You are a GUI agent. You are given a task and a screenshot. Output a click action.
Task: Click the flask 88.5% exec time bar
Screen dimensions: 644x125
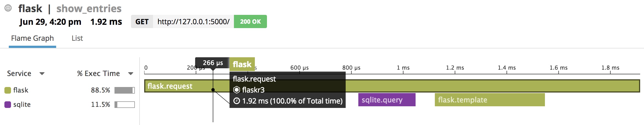tap(125, 90)
